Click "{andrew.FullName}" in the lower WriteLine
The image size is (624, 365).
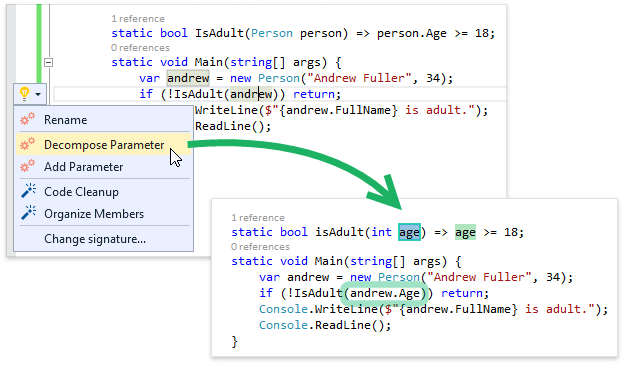click(458, 309)
